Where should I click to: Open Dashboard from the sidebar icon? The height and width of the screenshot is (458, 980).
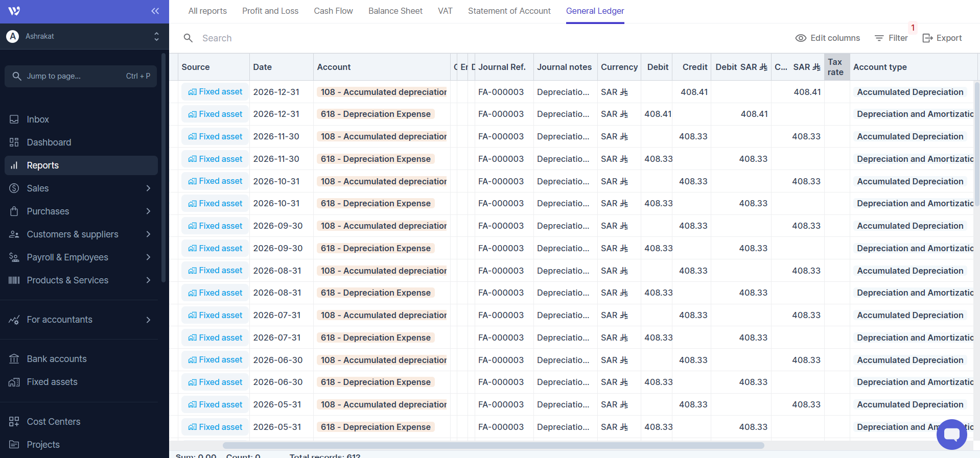(x=14, y=142)
